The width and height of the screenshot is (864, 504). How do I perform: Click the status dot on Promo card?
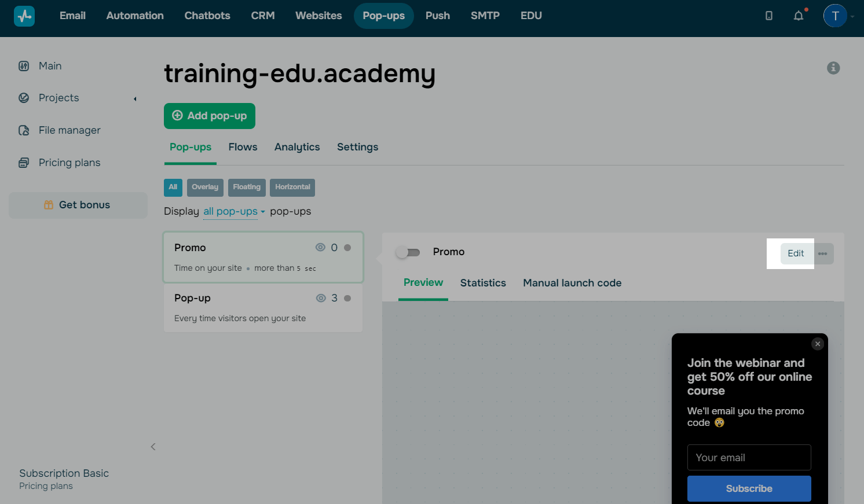(x=347, y=248)
